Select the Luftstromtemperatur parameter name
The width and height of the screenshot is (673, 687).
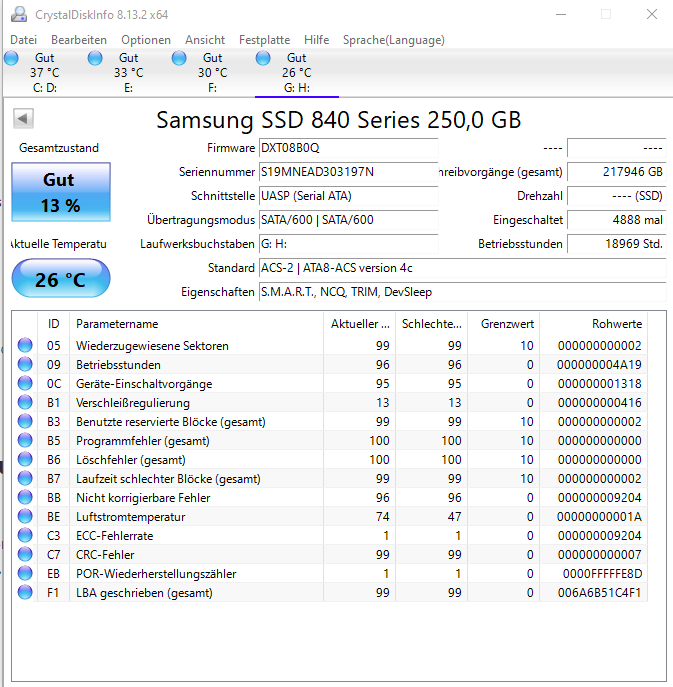(x=131, y=517)
